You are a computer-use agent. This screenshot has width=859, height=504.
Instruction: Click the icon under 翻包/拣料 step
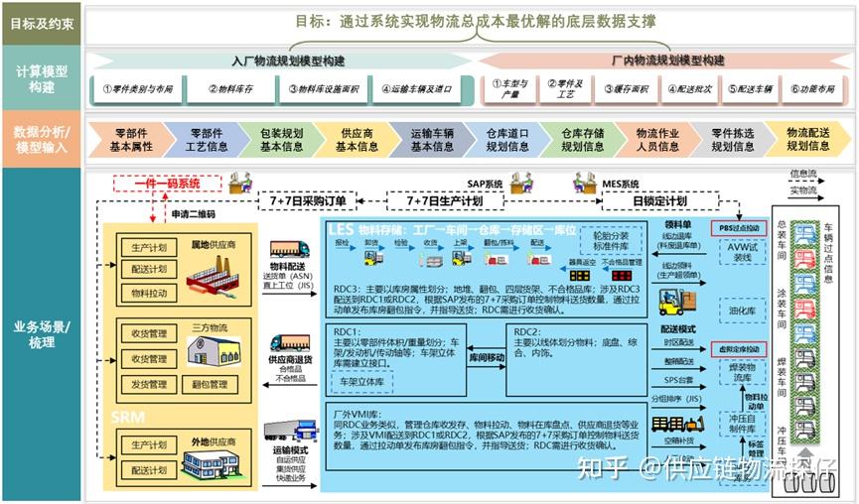[x=496, y=258]
